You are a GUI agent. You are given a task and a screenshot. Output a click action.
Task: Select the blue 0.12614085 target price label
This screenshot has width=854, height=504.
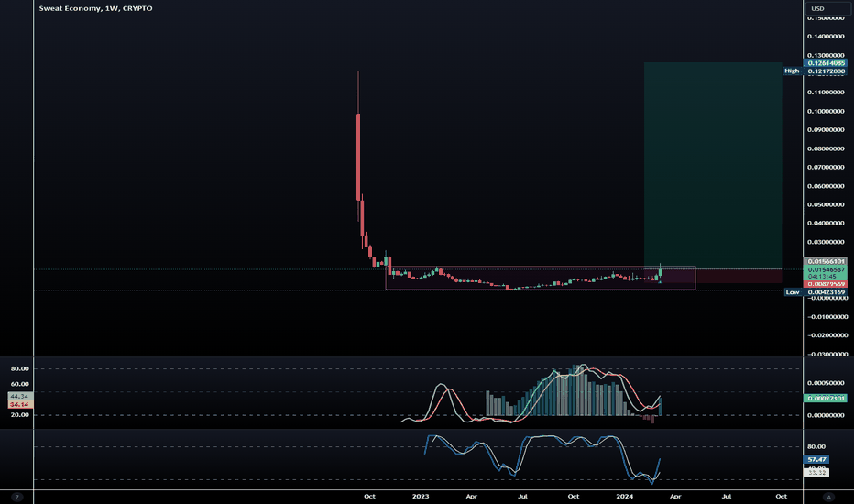[x=826, y=64]
